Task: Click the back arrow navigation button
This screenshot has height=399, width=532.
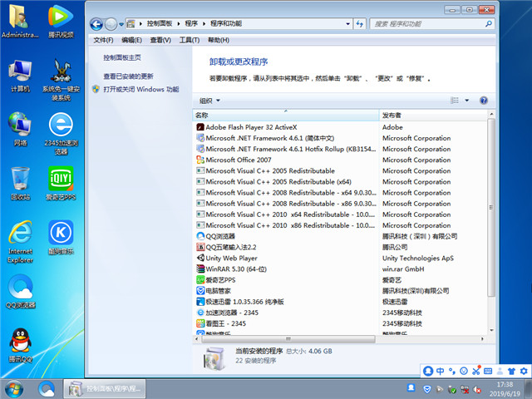Action: [x=97, y=25]
